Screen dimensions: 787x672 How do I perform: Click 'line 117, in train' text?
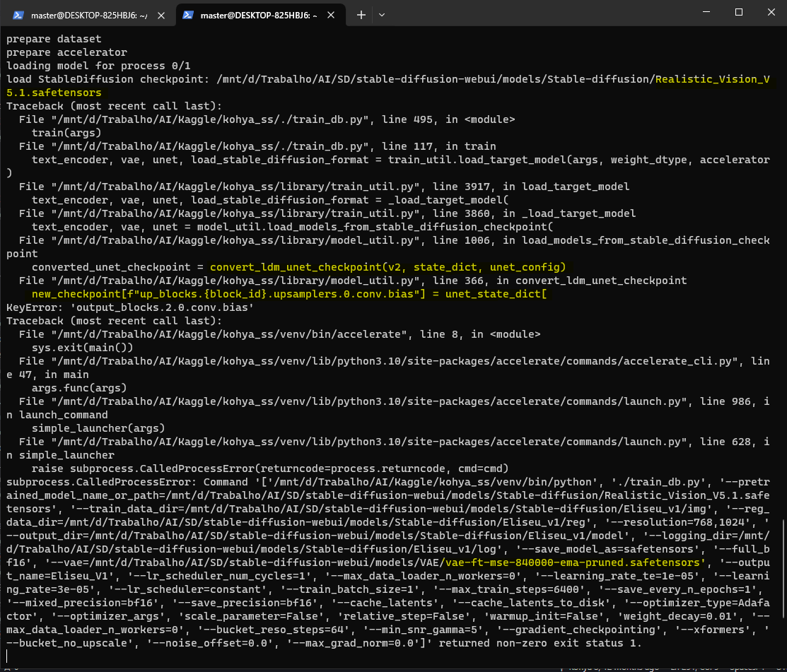click(438, 146)
